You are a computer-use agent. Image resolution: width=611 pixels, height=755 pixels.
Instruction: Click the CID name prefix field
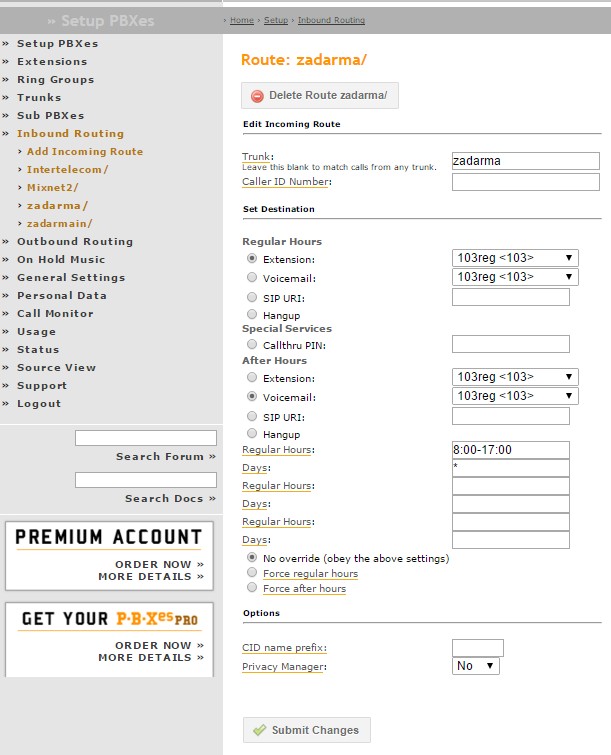coord(477,648)
